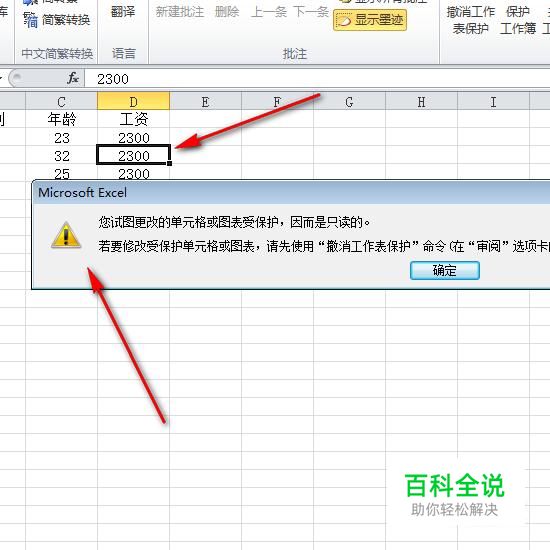Click the 显示墨迹 ink icon

point(343,20)
